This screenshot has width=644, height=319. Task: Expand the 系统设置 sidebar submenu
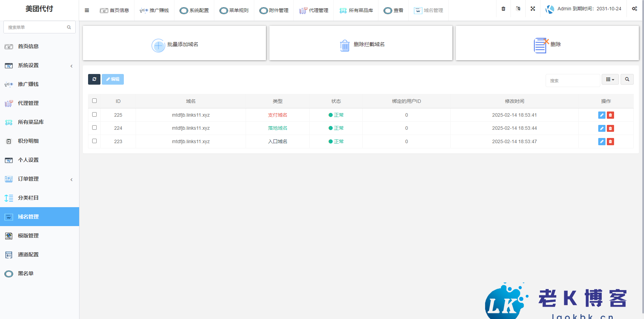(39, 65)
